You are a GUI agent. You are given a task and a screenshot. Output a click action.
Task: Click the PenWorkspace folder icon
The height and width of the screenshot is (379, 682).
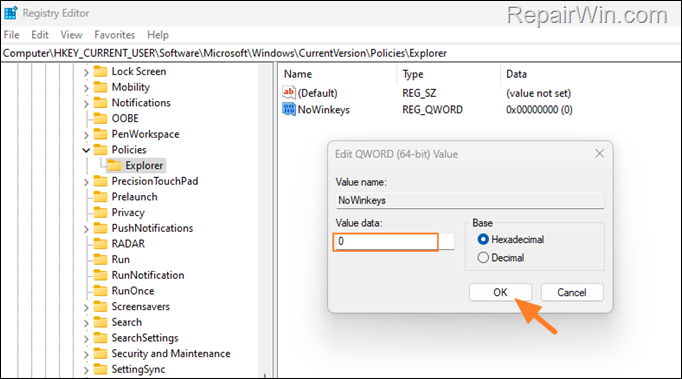click(100, 134)
